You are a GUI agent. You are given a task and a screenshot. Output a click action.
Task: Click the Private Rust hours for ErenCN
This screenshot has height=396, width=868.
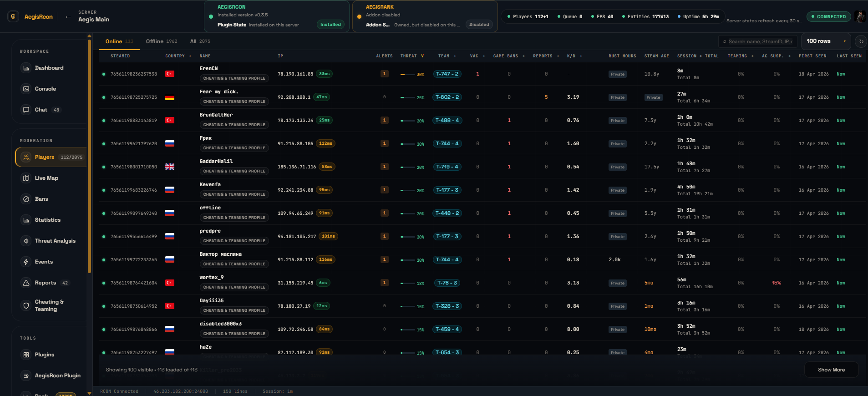617,74
